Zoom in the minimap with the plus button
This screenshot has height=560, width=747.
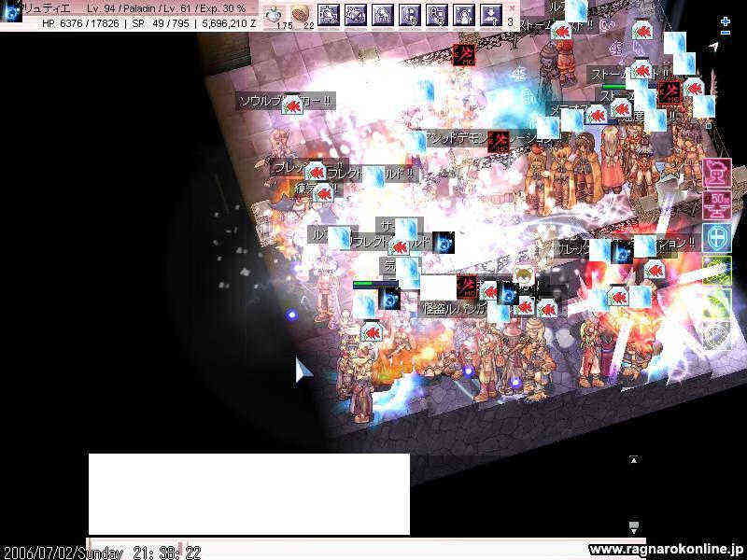tap(726, 21)
